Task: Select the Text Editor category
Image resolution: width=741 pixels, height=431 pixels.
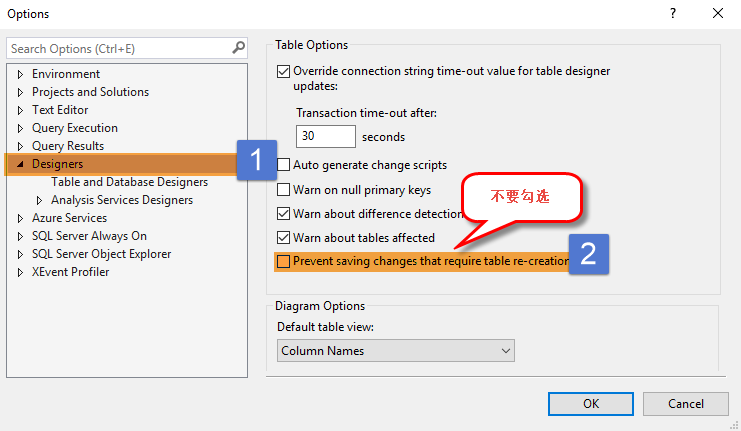Action: pyautogui.click(x=60, y=110)
